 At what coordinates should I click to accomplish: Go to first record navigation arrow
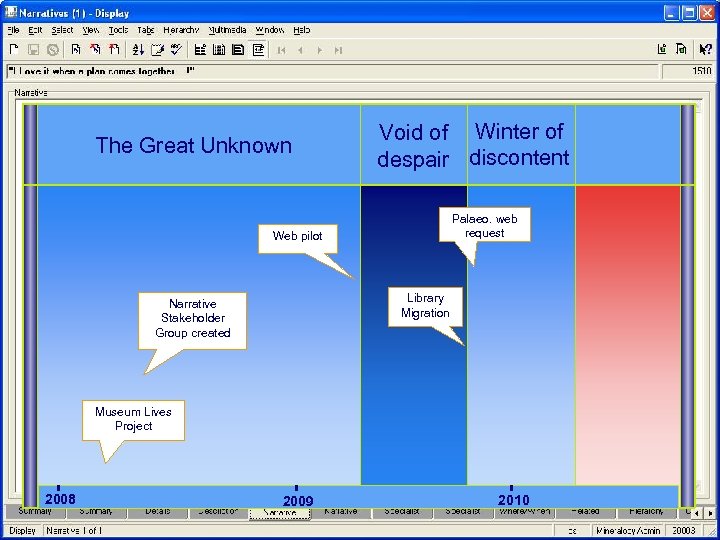pyautogui.click(x=281, y=50)
